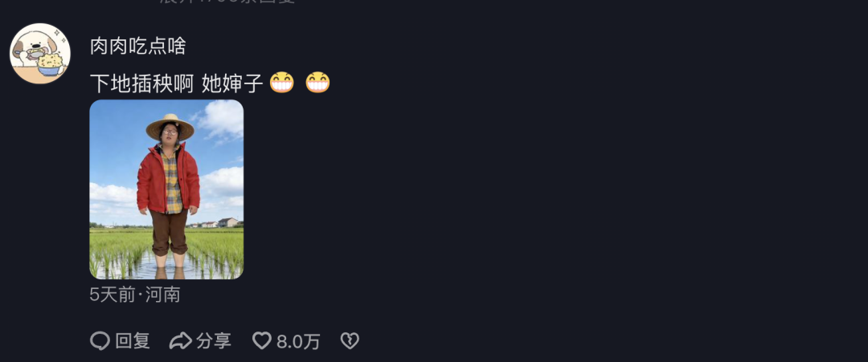Click the comment text 下地插秧啊 她婶子
868x362 pixels.
click(176, 83)
